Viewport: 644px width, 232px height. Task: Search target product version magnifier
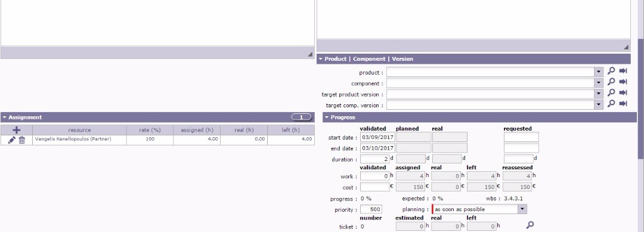coord(611,92)
